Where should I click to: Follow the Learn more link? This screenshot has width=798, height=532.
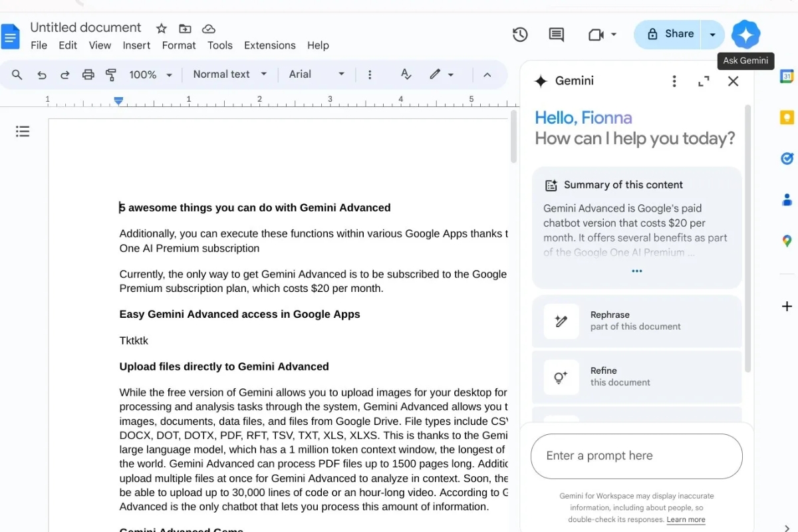click(x=686, y=519)
